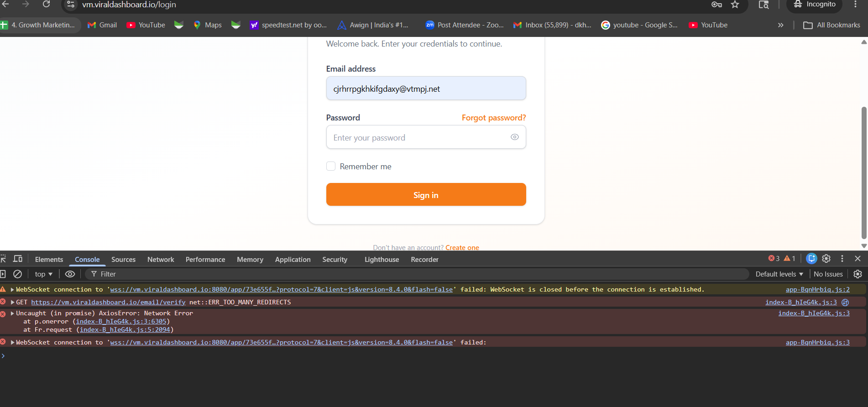This screenshot has height=407, width=868.
Task: Click the scroll-down arrow of the page scrollbar
Action: pos(864,245)
